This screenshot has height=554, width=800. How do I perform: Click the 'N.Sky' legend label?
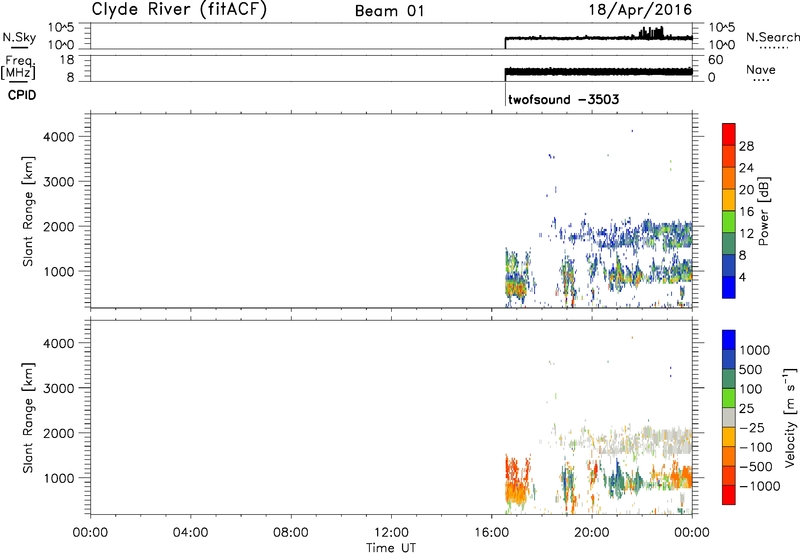coord(19,37)
